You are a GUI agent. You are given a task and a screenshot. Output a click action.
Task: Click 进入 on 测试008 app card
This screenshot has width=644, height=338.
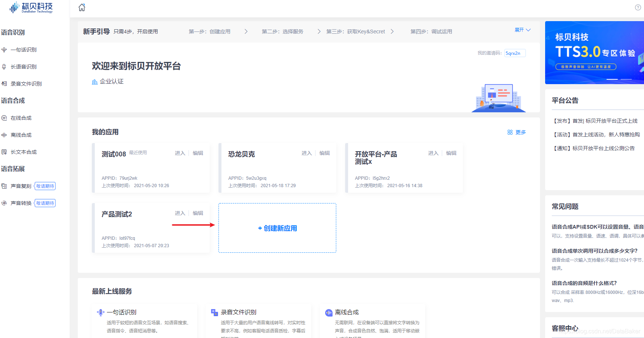[x=180, y=153]
